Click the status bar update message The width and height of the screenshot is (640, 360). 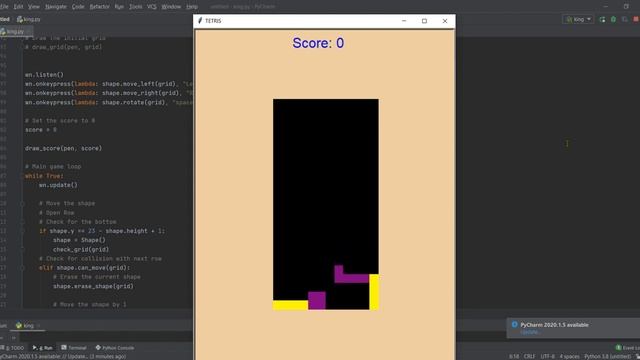coord(63,356)
